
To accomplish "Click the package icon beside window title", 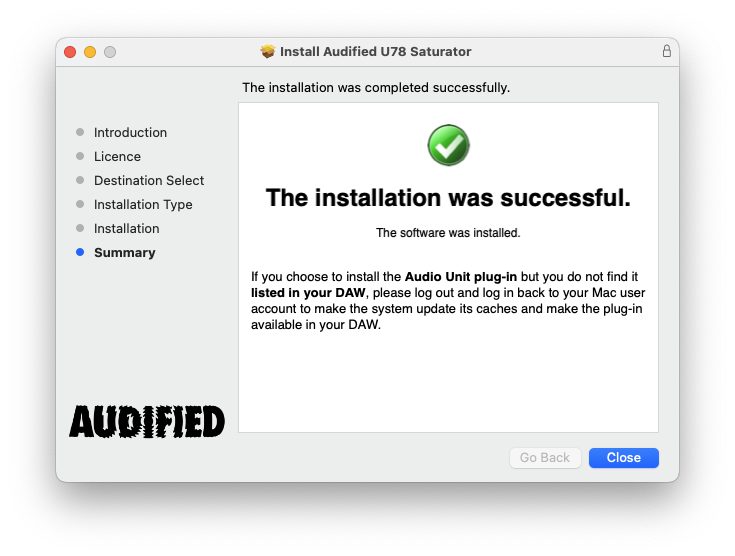I will coord(267,51).
